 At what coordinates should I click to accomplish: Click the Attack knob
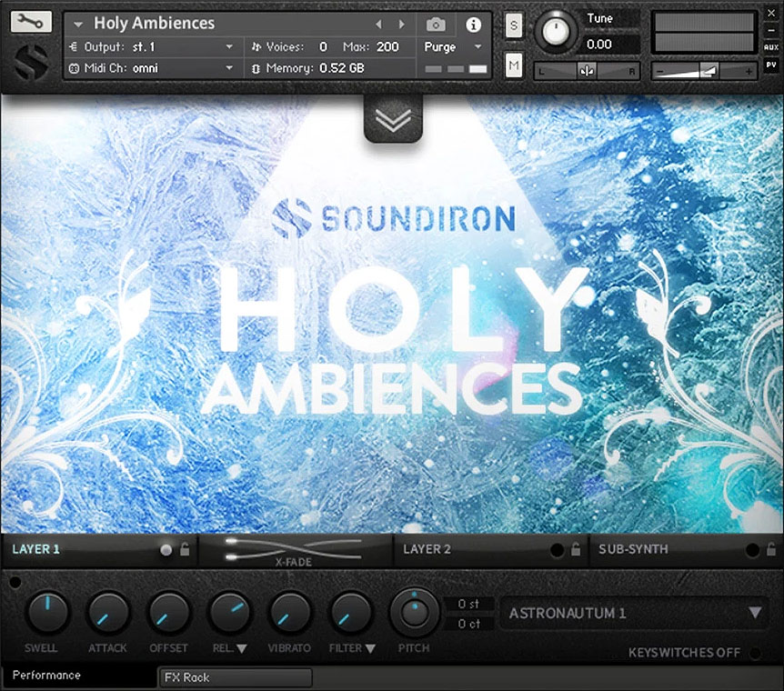point(108,613)
